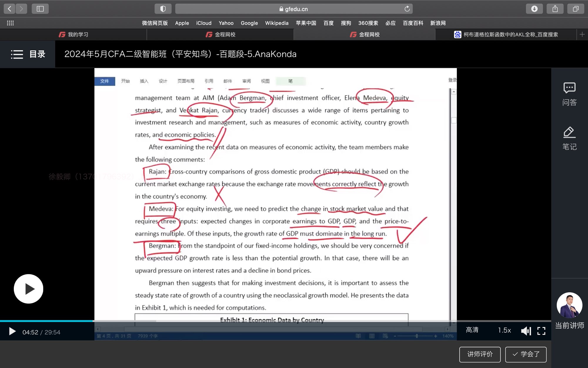Reload the gfedu.cn page
The width and height of the screenshot is (588, 368).
pos(407,9)
